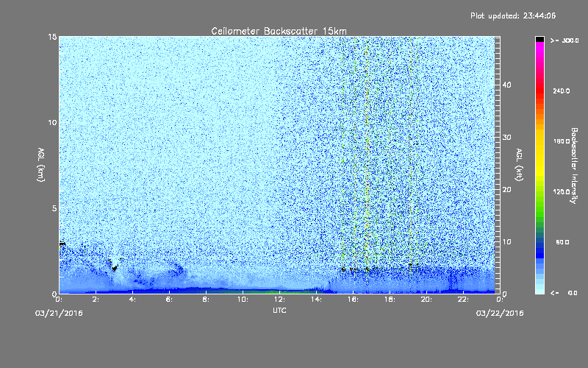This screenshot has height=368, width=588.
Task: Click the "Ceilometer Backscatter 15km" plot title
Action: click(279, 31)
